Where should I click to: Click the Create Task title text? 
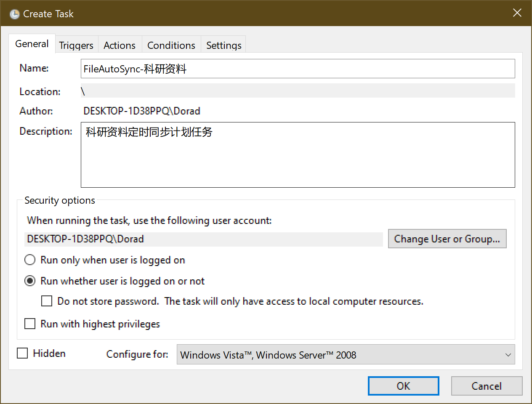tap(48, 14)
